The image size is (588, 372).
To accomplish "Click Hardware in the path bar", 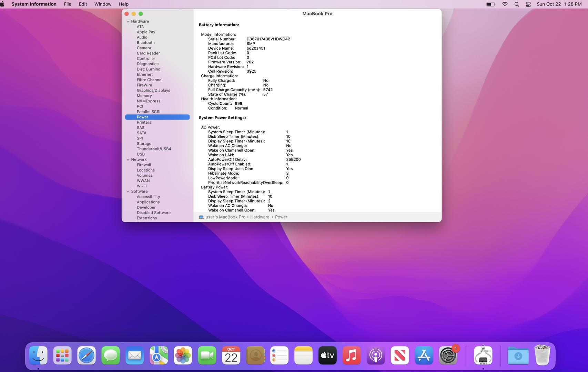I will (x=260, y=217).
